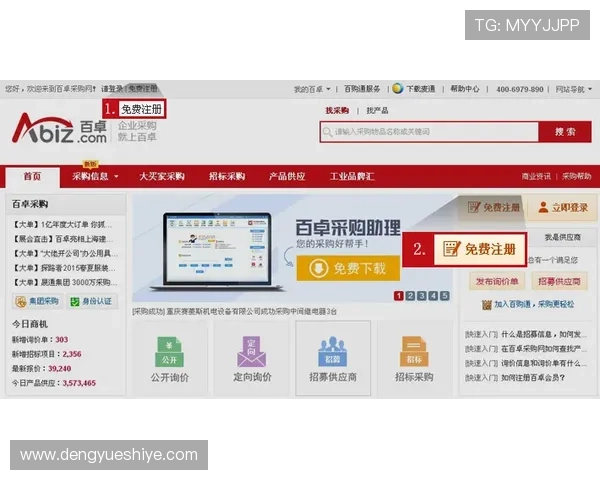Switch to the 找采购 search tab
The image size is (600, 480).
(337, 111)
